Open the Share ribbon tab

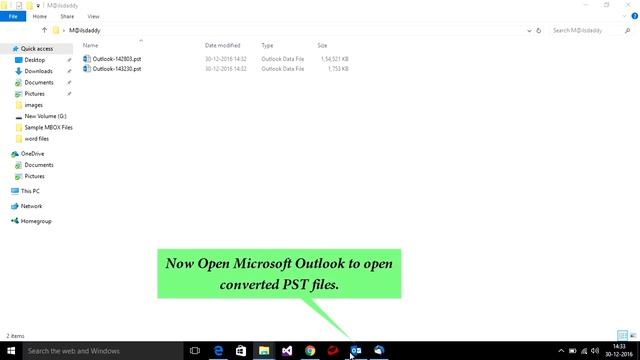coord(67,17)
